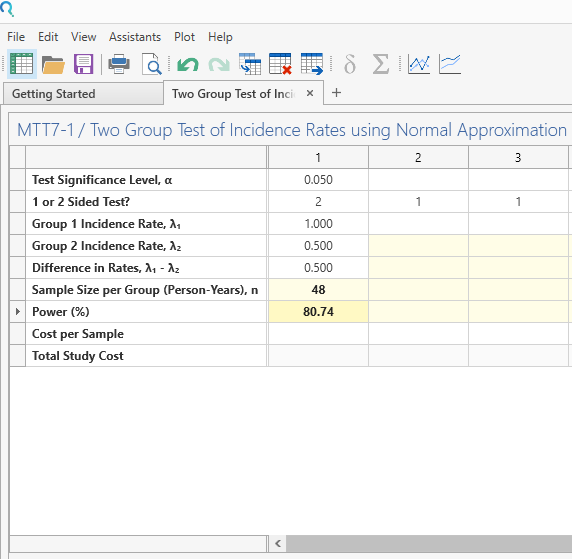The image size is (572, 559).
Task: Click the Total Study Cost row label
Action: click(x=78, y=356)
